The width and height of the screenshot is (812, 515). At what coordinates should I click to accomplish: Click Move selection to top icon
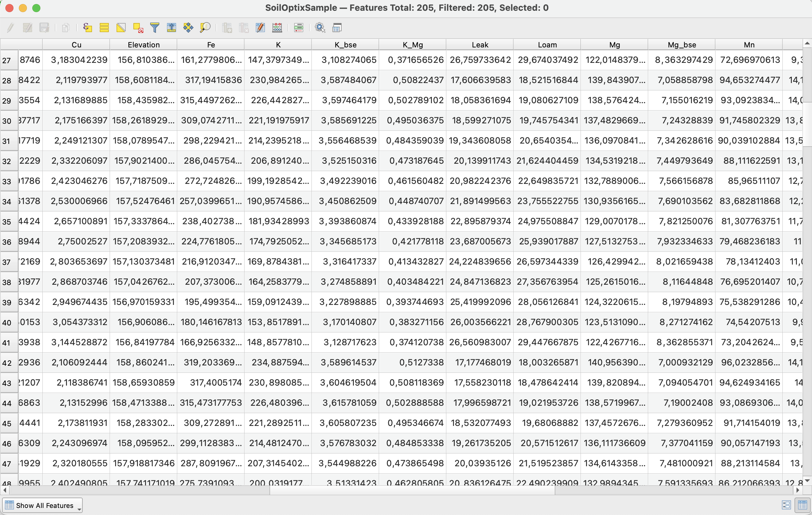[172, 28]
